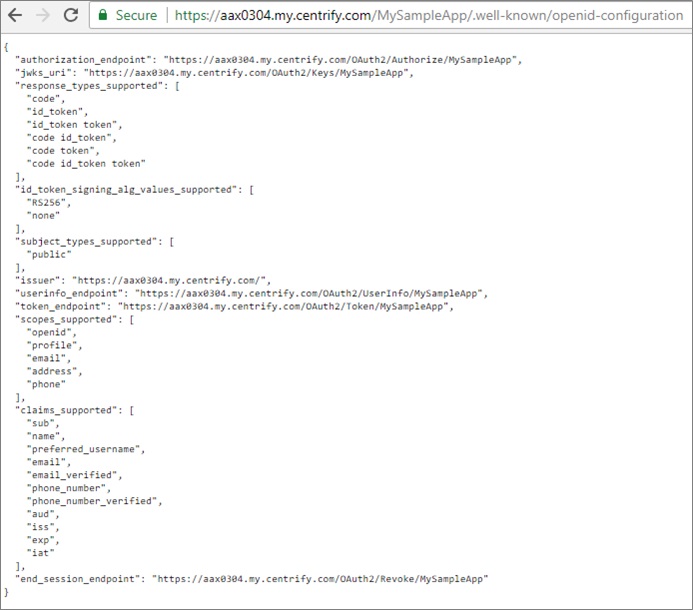This screenshot has width=693, height=610.
Task: Click the "openid" scope value
Action: point(51,332)
